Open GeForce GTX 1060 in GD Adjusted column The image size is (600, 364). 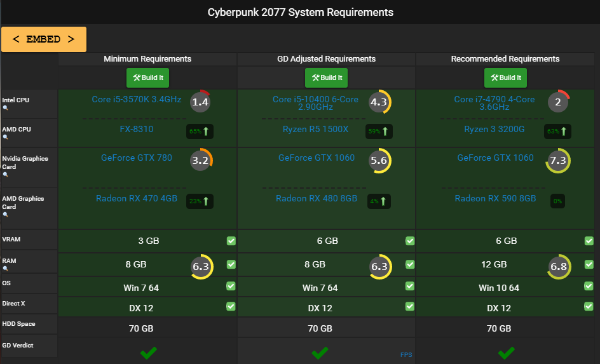(x=317, y=158)
